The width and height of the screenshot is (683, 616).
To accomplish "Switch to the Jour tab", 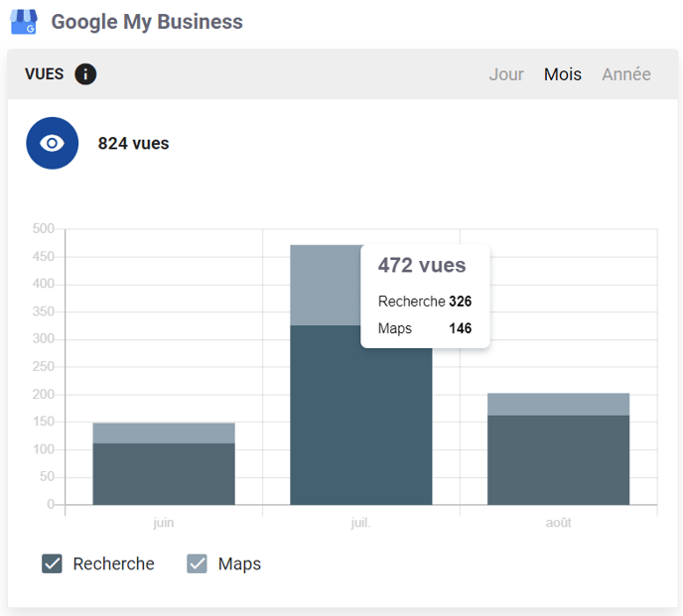I will pyautogui.click(x=505, y=74).
